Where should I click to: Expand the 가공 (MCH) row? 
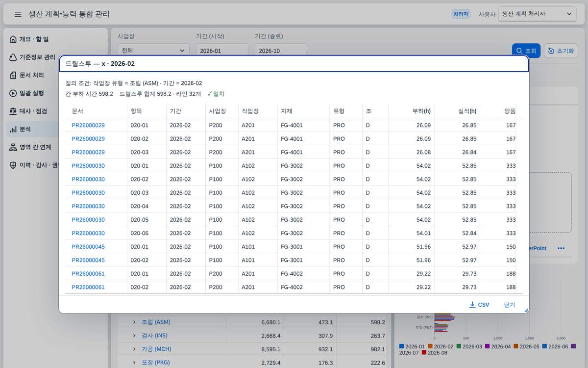tap(134, 349)
